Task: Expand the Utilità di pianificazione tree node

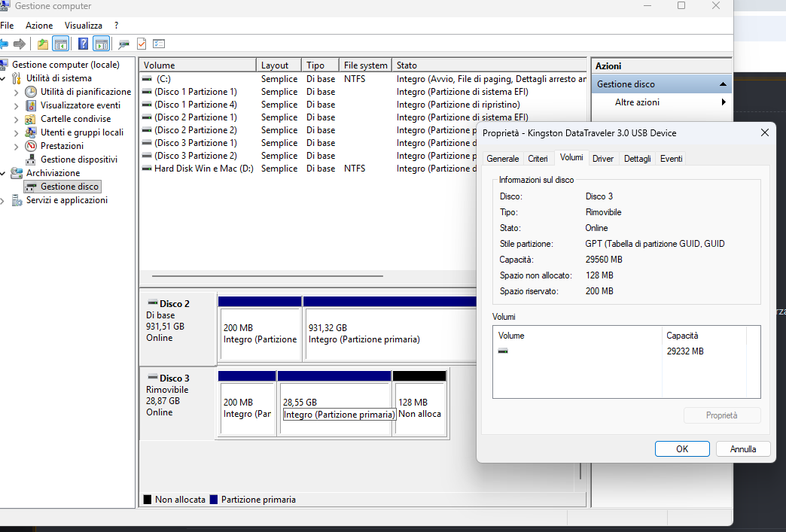Action: coord(17,92)
